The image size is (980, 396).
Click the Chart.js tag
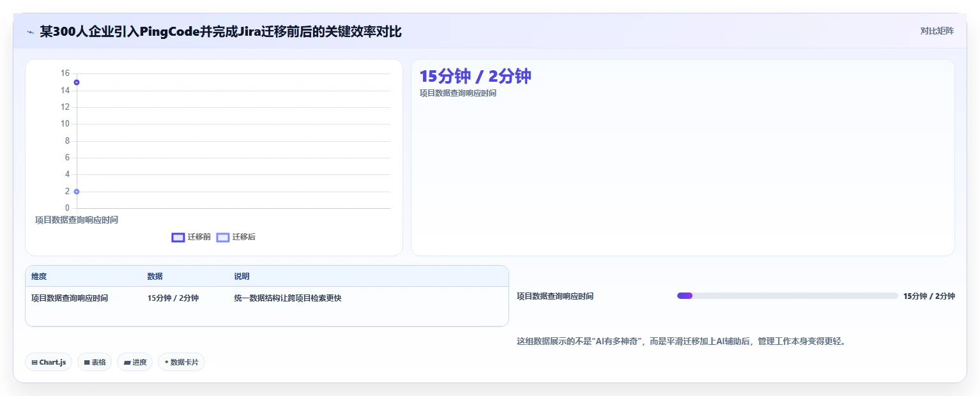(49, 362)
